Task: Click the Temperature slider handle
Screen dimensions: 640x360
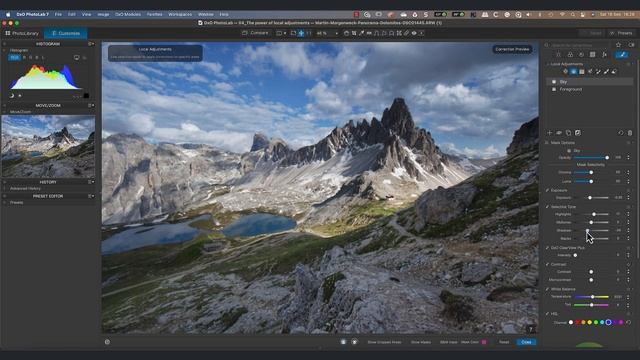Action: (x=592, y=297)
